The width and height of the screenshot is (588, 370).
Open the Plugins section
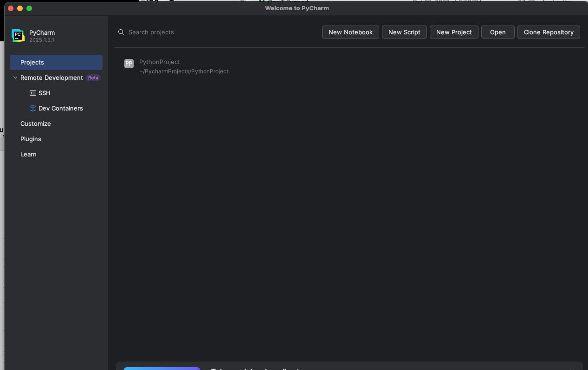tap(31, 139)
